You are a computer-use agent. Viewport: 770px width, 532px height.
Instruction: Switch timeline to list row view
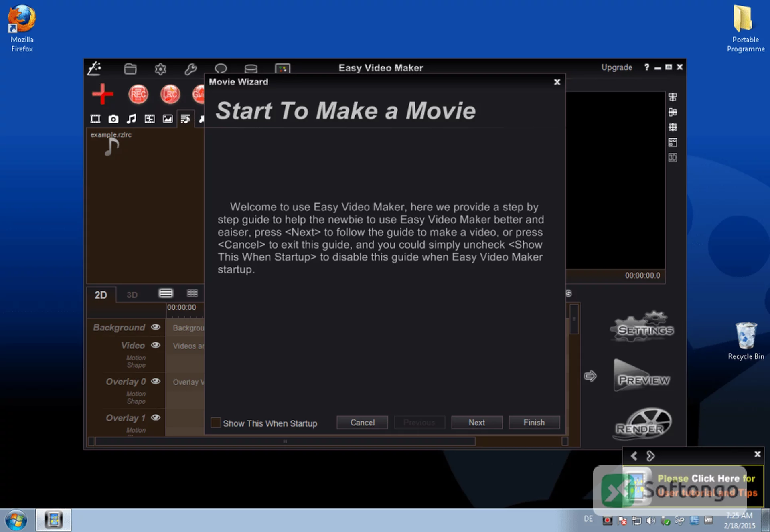[x=166, y=293]
